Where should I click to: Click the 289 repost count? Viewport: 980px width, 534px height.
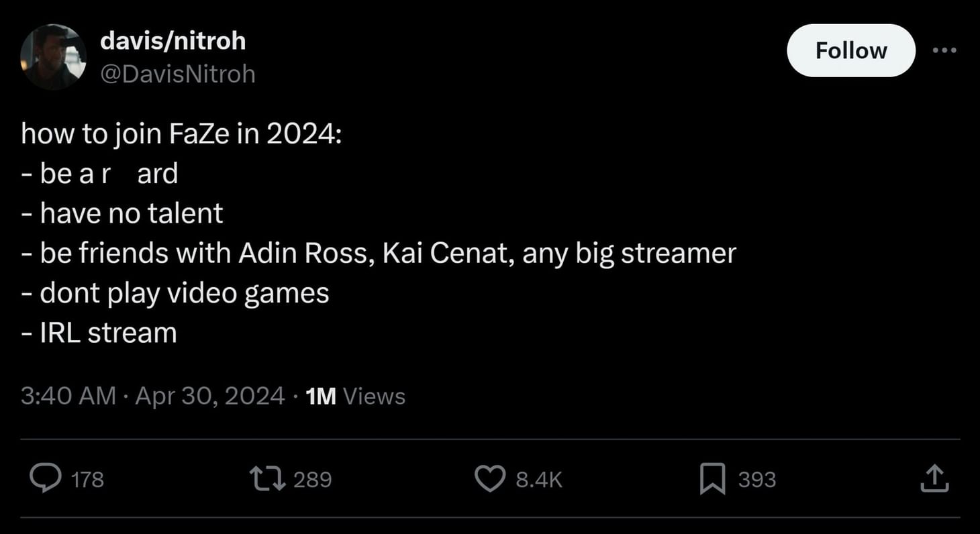[312, 480]
